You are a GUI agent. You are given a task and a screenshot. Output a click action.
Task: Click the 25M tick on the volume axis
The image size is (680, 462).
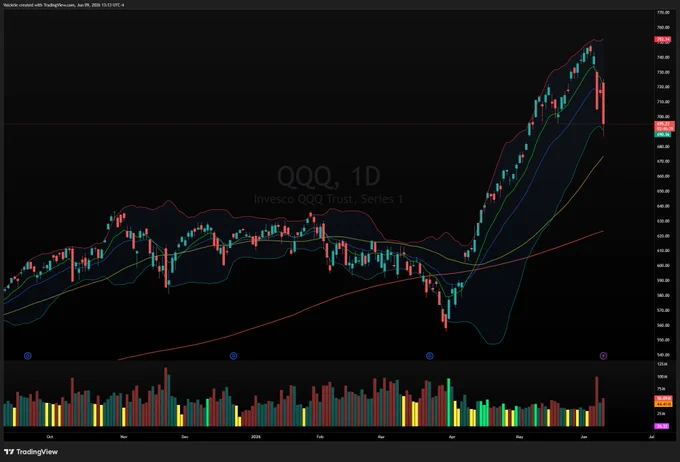pyautogui.click(x=661, y=413)
